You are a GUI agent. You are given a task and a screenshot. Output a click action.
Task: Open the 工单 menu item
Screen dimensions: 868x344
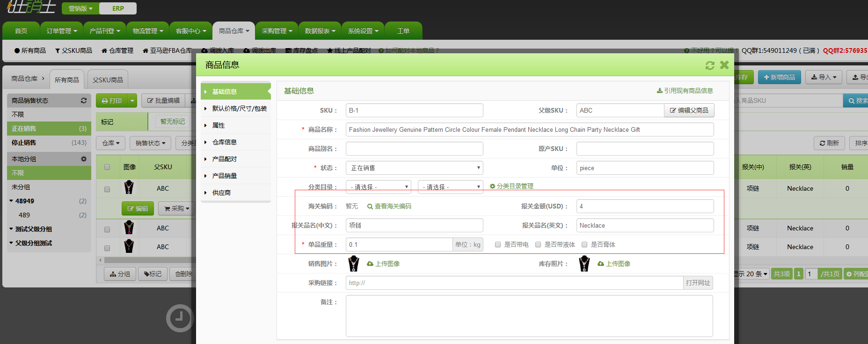(403, 31)
